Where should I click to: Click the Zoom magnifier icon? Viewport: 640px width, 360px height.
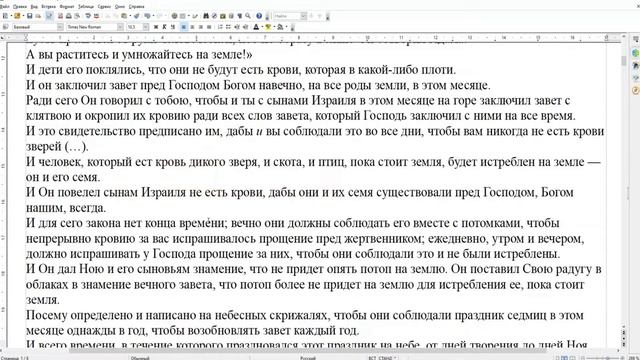point(248,16)
